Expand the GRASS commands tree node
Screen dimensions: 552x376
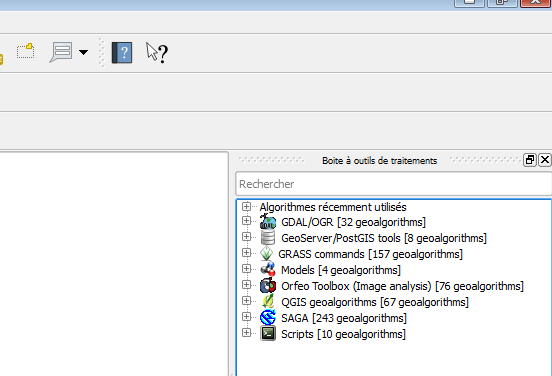pos(246,252)
